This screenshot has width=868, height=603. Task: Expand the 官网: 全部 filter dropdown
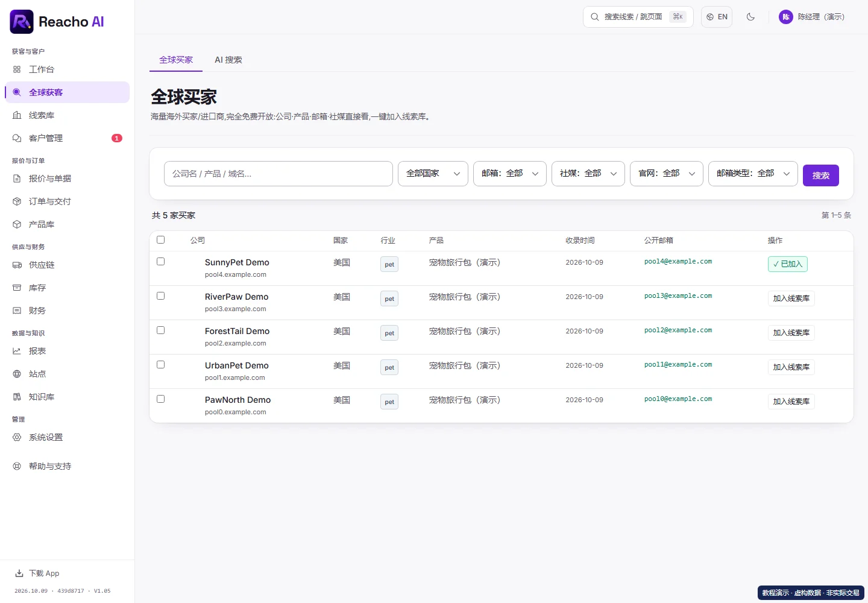[667, 174]
